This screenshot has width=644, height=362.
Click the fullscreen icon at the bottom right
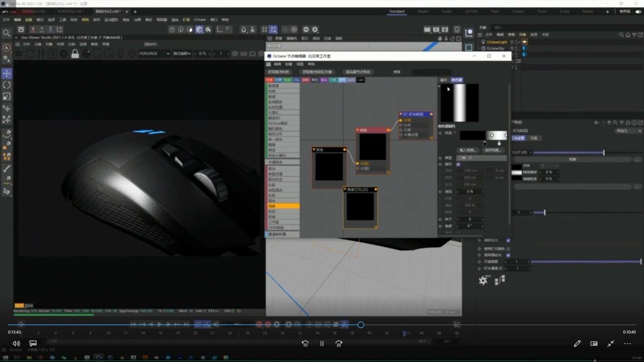tap(611, 343)
